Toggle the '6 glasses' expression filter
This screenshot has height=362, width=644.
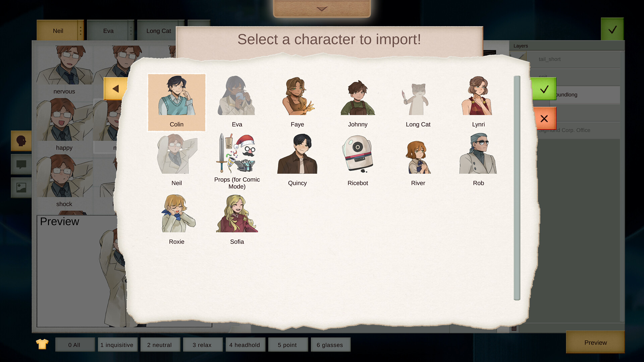[331, 345]
